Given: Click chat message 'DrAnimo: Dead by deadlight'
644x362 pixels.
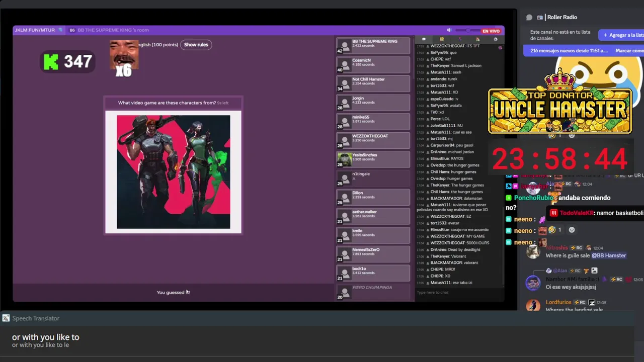Looking at the screenshot, I should pyautogui.click(x=455, y=249).
